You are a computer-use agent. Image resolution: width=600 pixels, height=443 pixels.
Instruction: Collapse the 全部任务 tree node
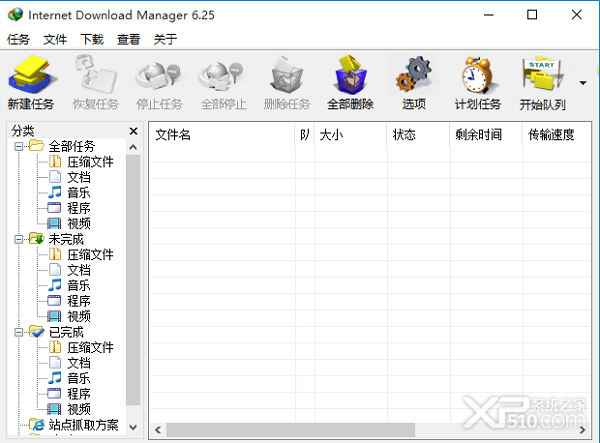click(x=18, y=146)
